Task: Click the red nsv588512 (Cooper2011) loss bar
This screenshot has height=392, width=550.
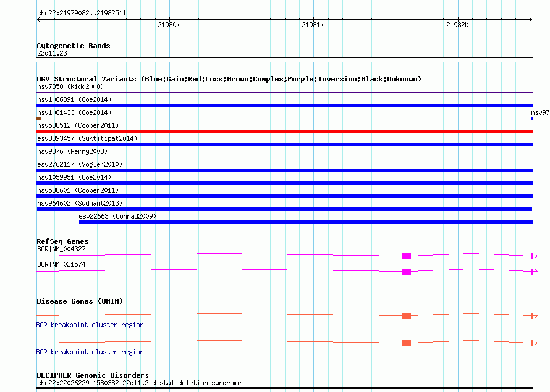Action: tap(284, 131)
